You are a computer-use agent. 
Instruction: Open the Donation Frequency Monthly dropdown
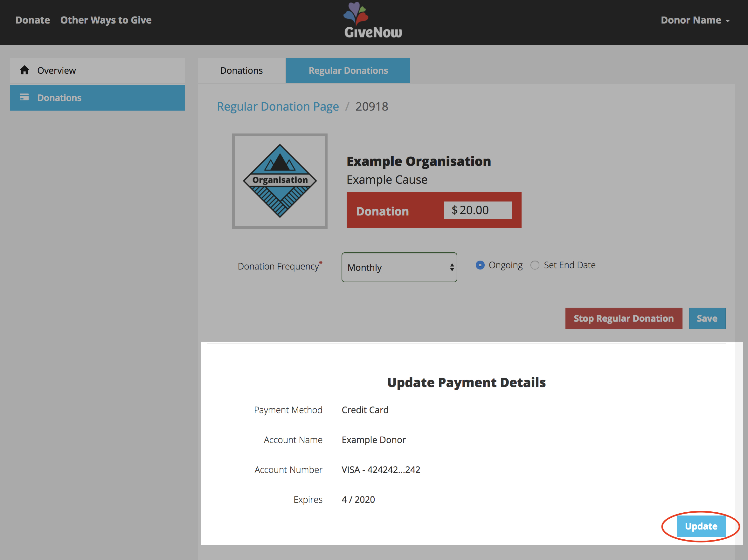pyautogui.click(x=399, y=267)
